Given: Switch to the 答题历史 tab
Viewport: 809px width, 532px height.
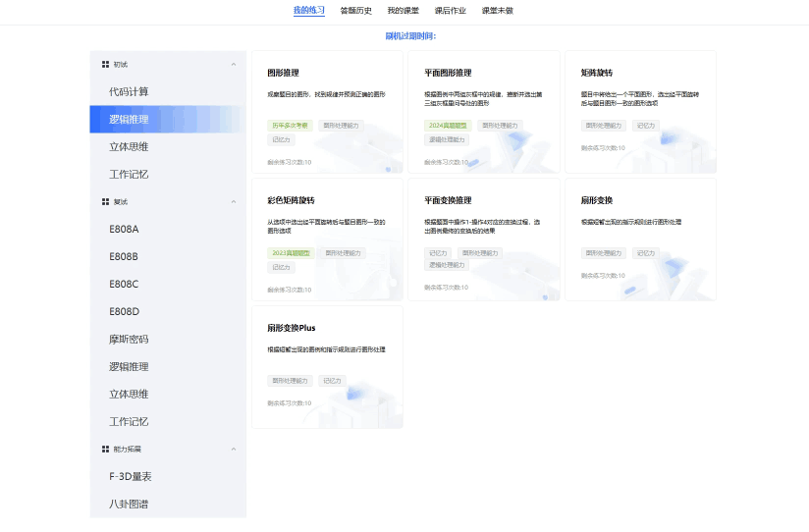Looking at the screenshot, I should coord(355,11).
